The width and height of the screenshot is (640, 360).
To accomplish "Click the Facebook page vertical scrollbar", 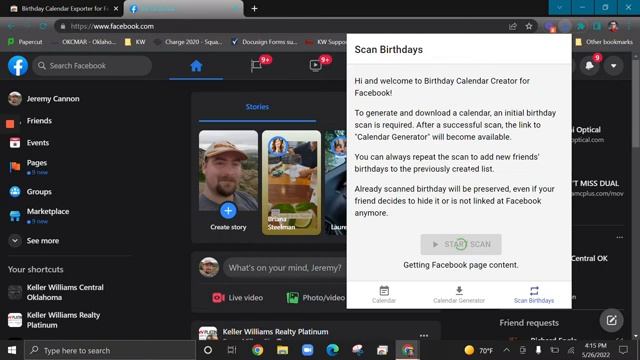I will pyautogui.click(x=636, y=104).
